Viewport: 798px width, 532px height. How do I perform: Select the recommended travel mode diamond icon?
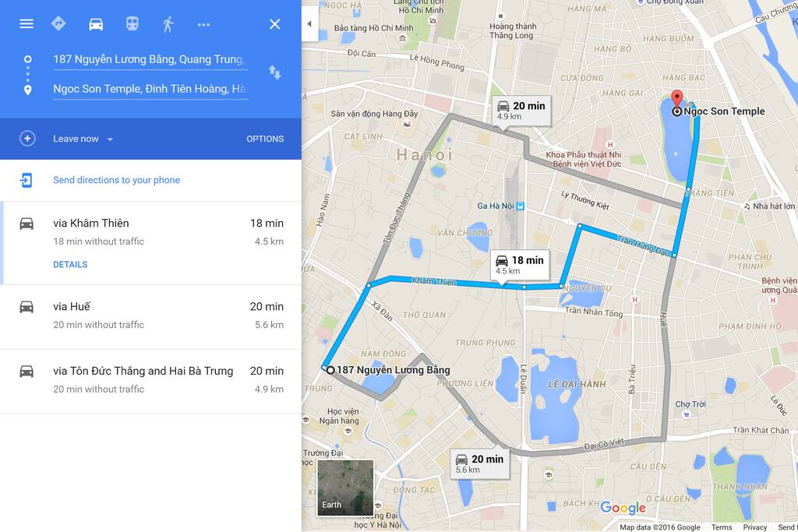point(58,23)
